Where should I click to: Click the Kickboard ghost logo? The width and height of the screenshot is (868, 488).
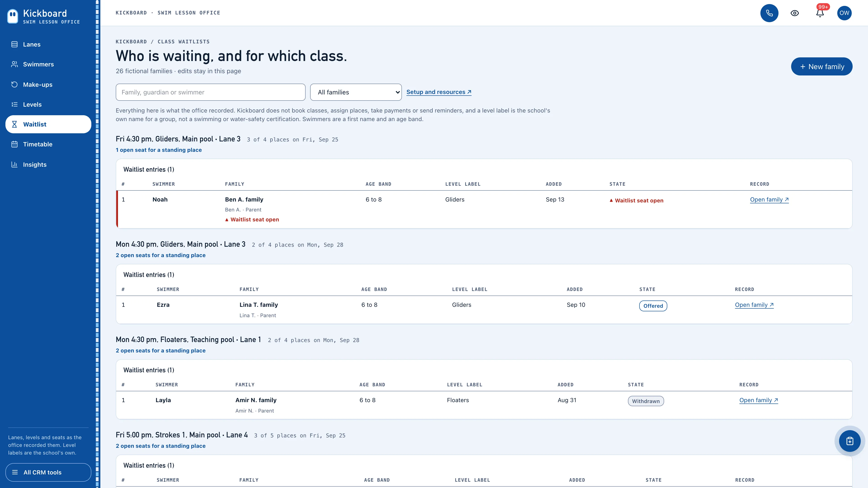pos(13,16)
